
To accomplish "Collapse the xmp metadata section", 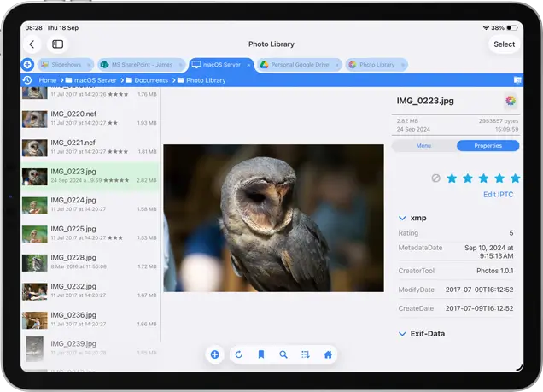I will [x=403, y=218].
